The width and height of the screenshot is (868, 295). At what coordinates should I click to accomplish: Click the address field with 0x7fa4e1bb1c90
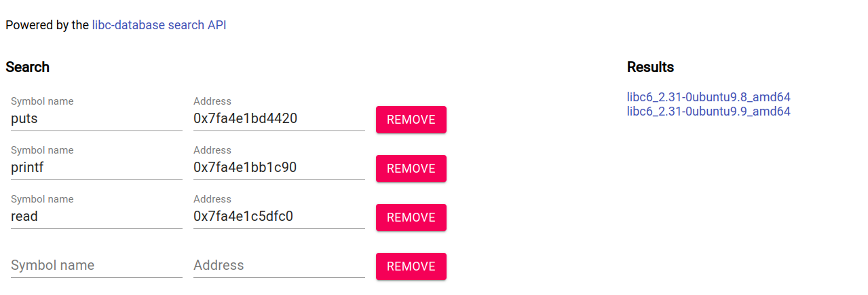point(279,168)
